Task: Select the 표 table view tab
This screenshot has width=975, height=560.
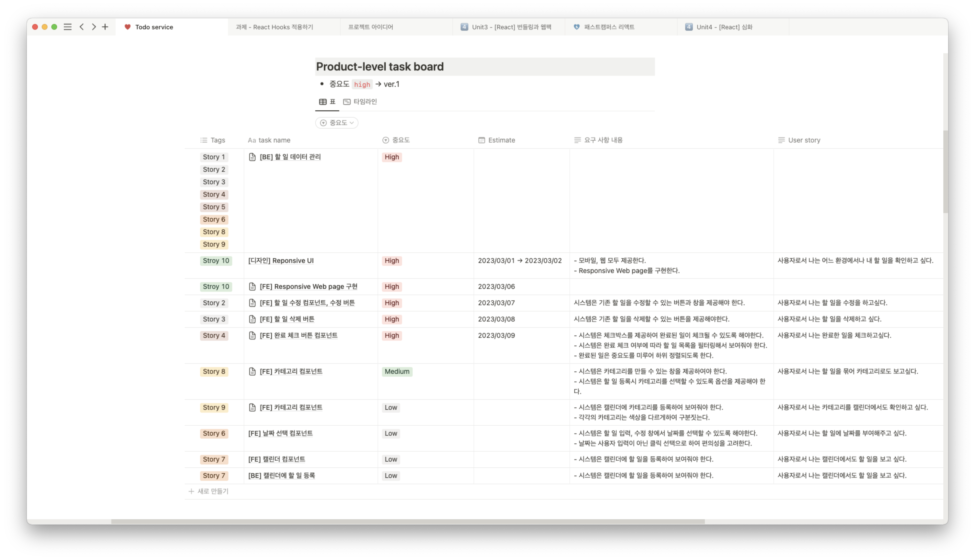Action: pyautogui.click(x=327, y=101)
